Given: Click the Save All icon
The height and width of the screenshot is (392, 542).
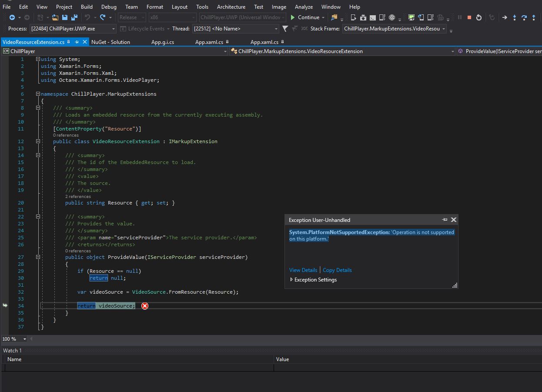Looking at the screenshot, I should (x=74, y=17).
